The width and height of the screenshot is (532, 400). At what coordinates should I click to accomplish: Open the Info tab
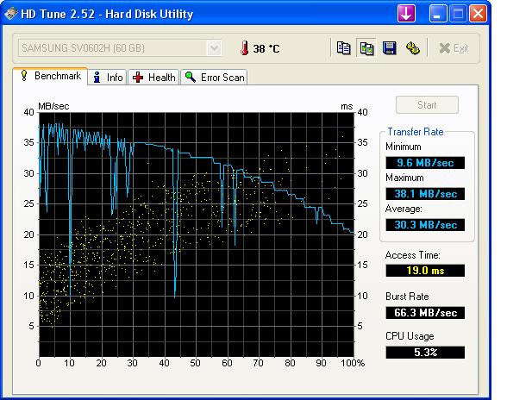[x=108, y=78]
